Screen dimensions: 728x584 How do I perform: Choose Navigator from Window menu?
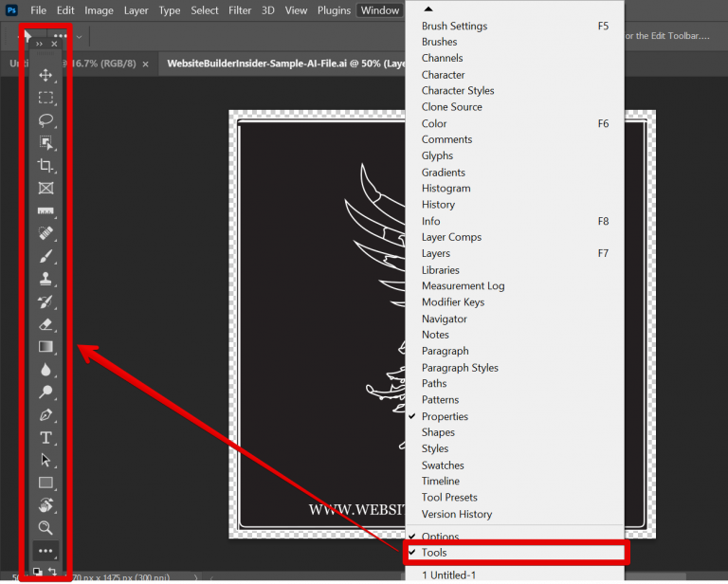515,319
